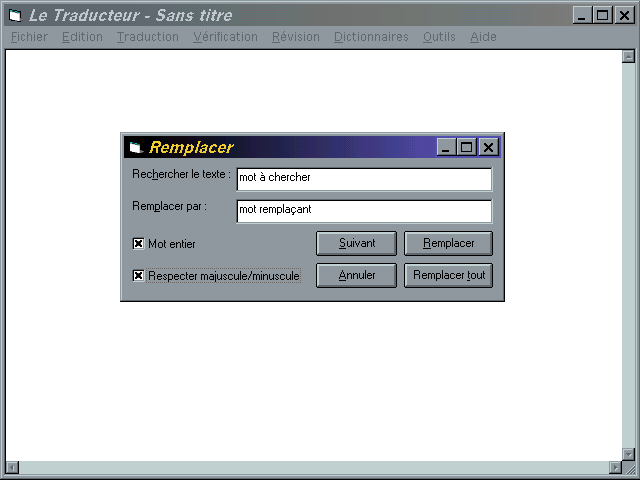
Task: Toggle Respecter majuscule/minuscule checkbox
Action: click(x=138, y=276)
